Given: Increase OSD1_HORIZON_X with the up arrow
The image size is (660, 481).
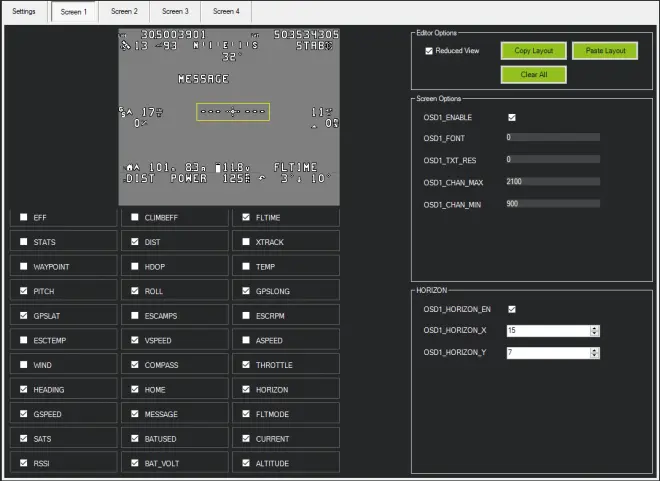Looking at the screenshot, I should click(x=594, y=328).
